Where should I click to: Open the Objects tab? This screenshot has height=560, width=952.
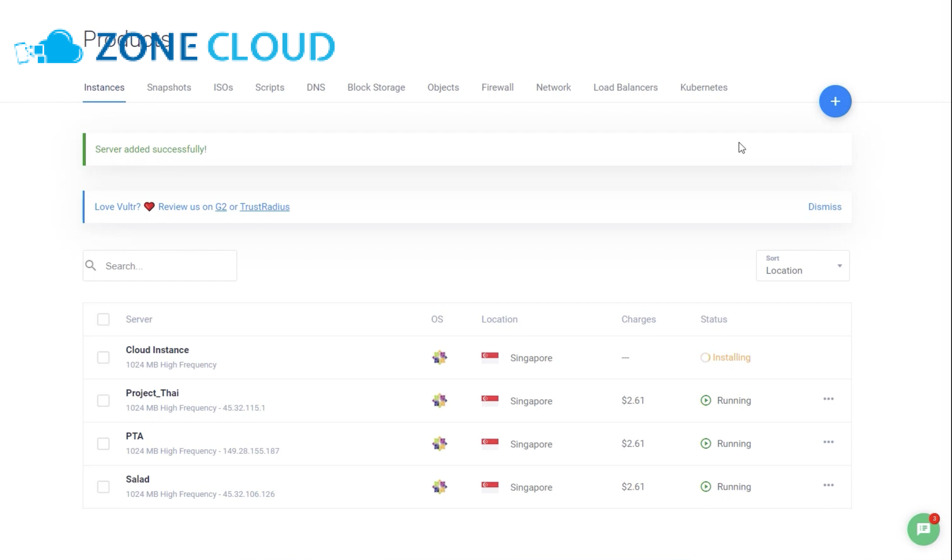(x=443, y=87)
